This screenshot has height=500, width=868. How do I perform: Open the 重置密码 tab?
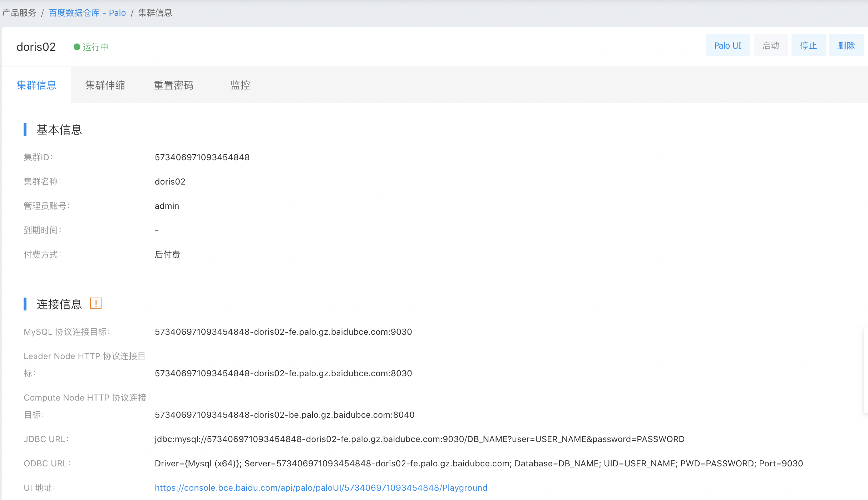pos(174,85)
